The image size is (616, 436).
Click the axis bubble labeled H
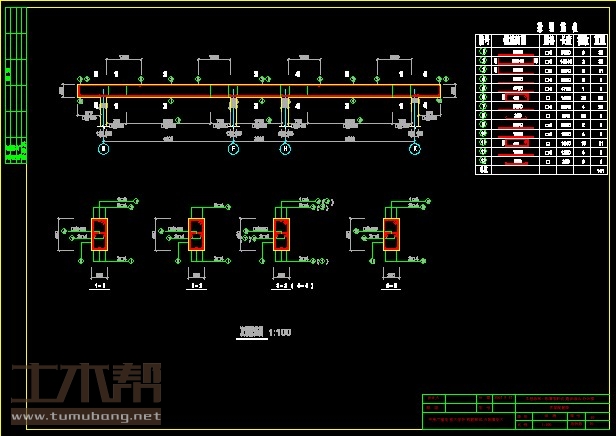coord(285,148)
